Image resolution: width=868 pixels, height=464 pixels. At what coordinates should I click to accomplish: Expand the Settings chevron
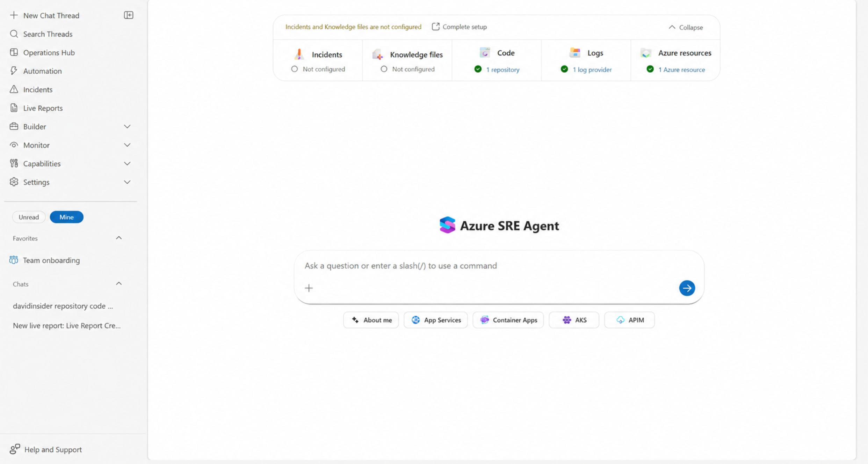tap(127, 182)
